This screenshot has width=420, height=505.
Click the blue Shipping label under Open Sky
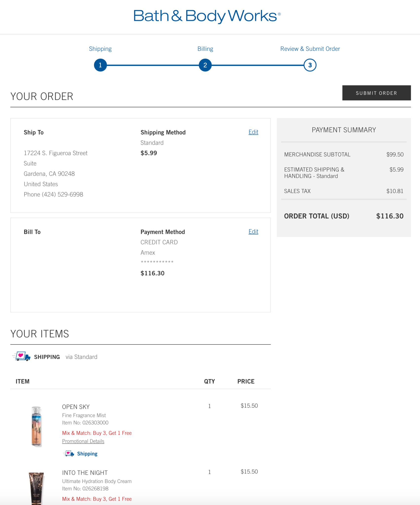coord(87,454)
